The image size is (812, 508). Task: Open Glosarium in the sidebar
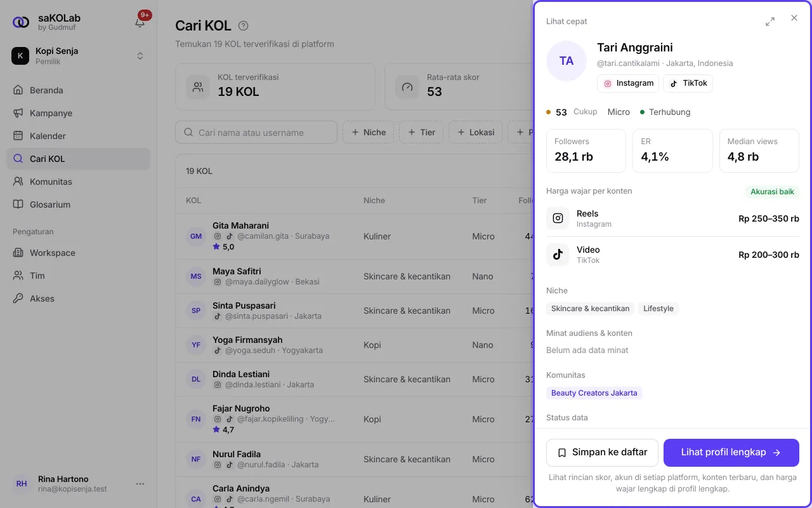tap(79, 204)
